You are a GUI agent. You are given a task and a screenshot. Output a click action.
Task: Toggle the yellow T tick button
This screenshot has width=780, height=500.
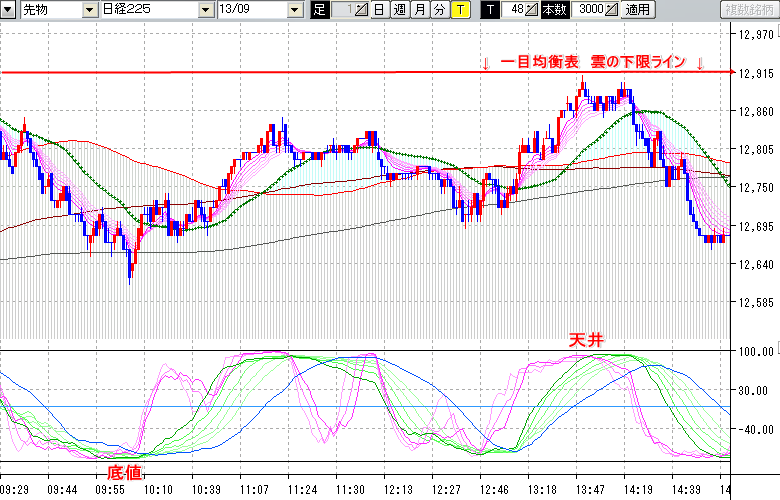point(459,10)
